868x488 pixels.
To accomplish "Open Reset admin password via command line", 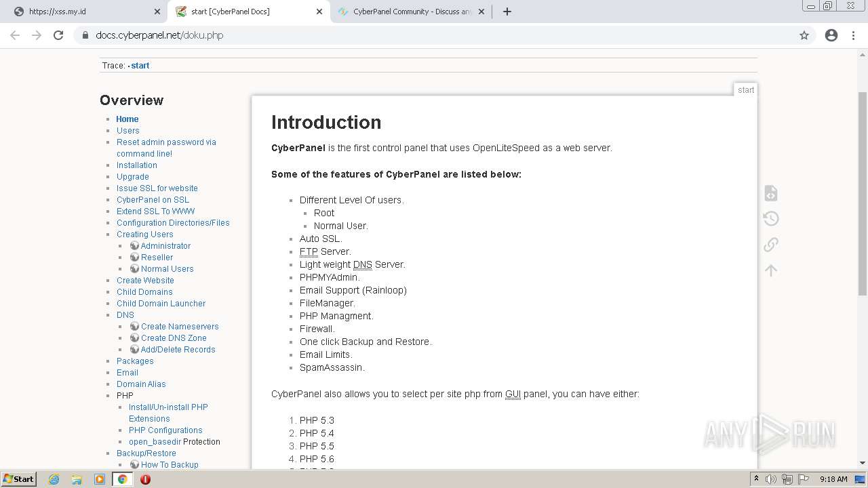I will tap(166, 148).
